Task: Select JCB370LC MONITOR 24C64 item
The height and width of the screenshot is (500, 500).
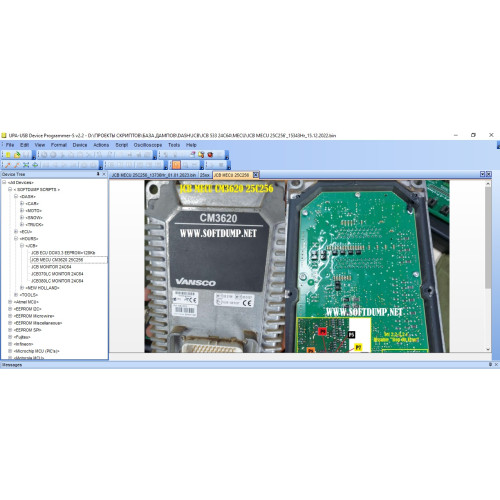Action: pos(57,274)
